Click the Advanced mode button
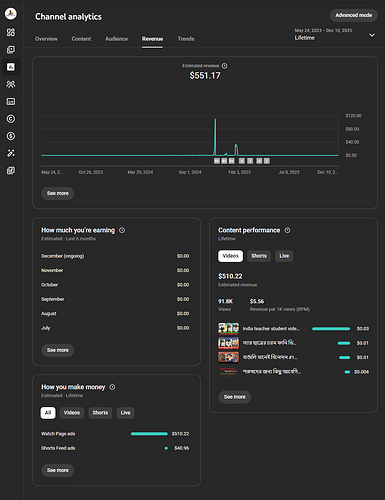 (354, 15)
